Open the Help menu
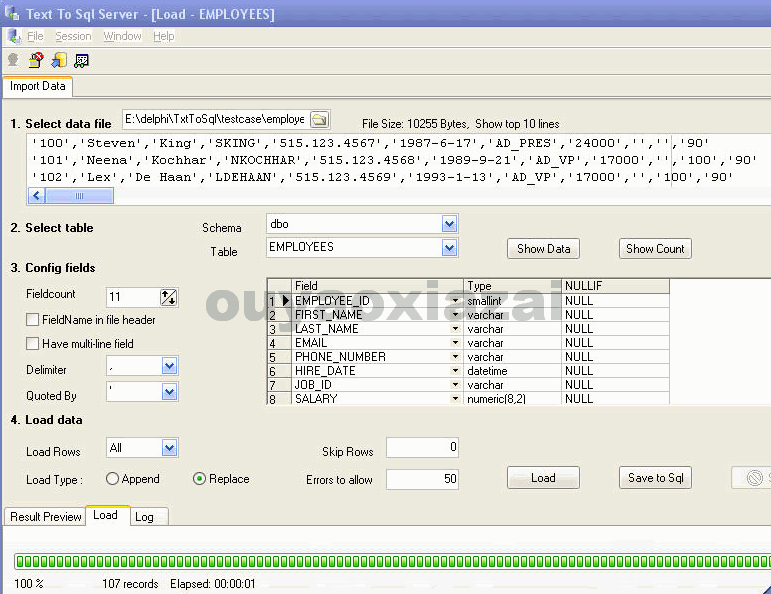Viewport: 771px width, 594px height. (x=164, y=36)
